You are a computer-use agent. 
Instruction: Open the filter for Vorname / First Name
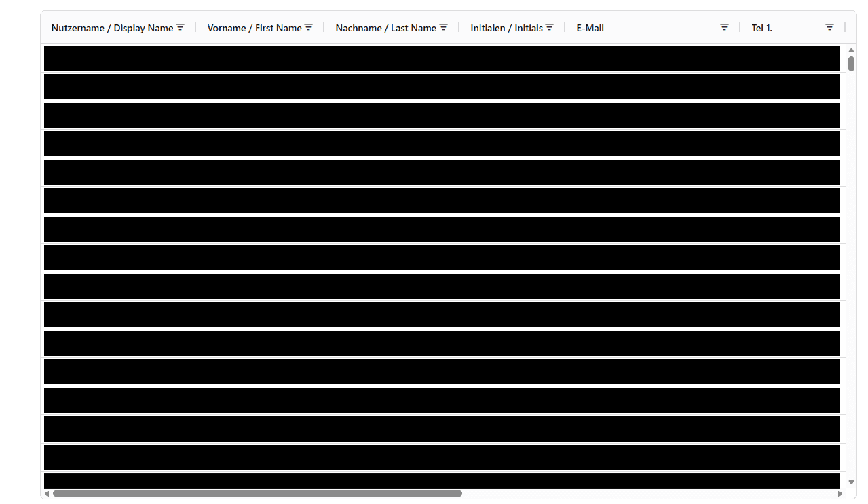[309, 27]
